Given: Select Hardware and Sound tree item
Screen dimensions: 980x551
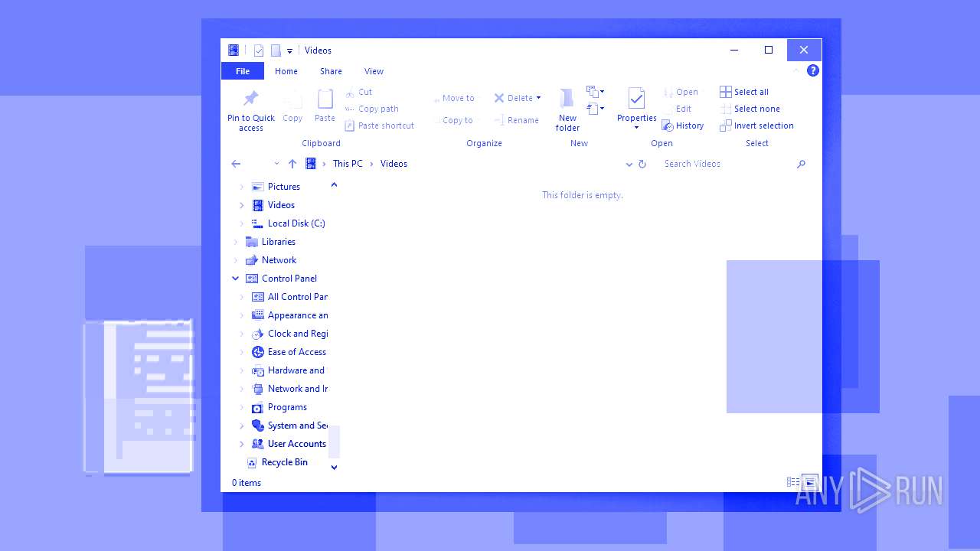Looking at the screenshot, I should click(296, 370).
